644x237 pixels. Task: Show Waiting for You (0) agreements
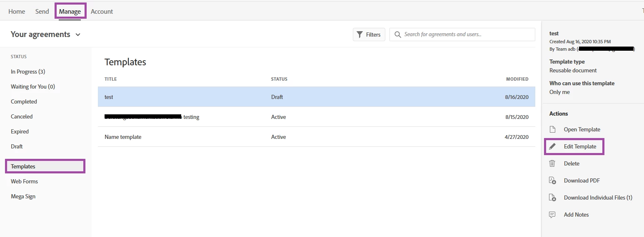point(33,86)
